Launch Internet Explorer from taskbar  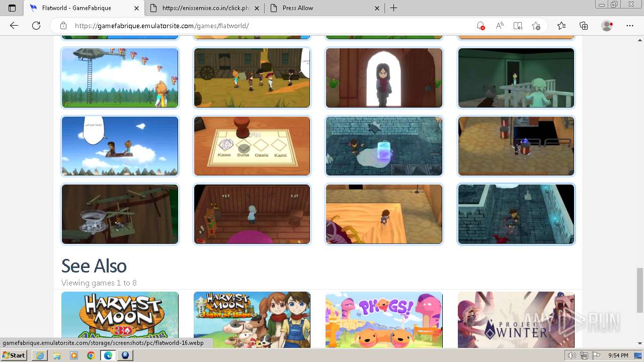40,355
